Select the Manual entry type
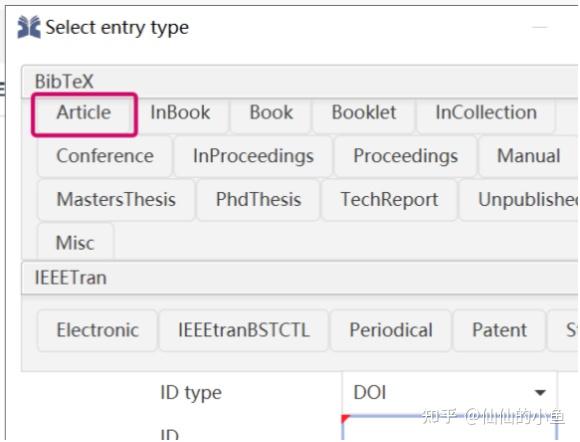Viewport: 580px width, 442px height. coord(529,156)
